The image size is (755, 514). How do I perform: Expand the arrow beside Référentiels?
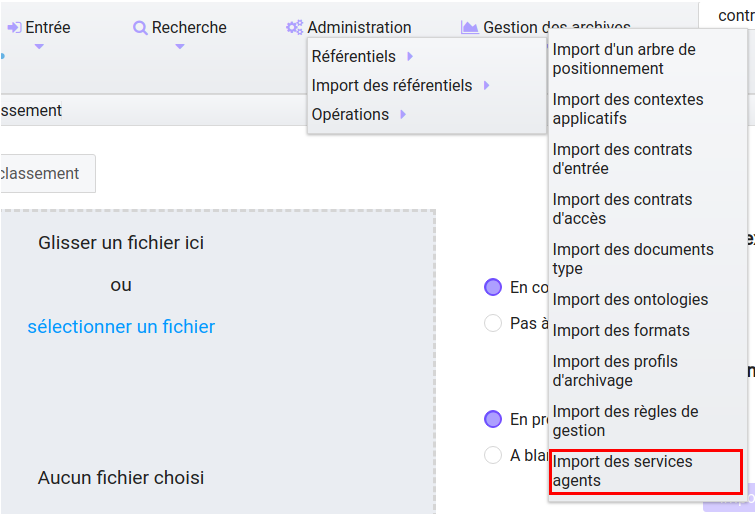pyautogui.click(x=410, y=56)
